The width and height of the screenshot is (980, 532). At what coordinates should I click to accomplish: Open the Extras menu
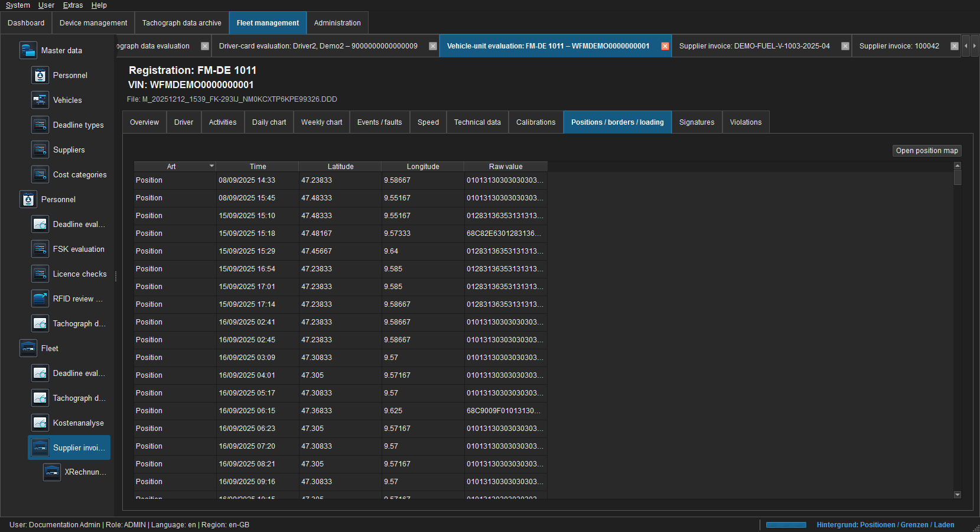click(x=73, y=5)
